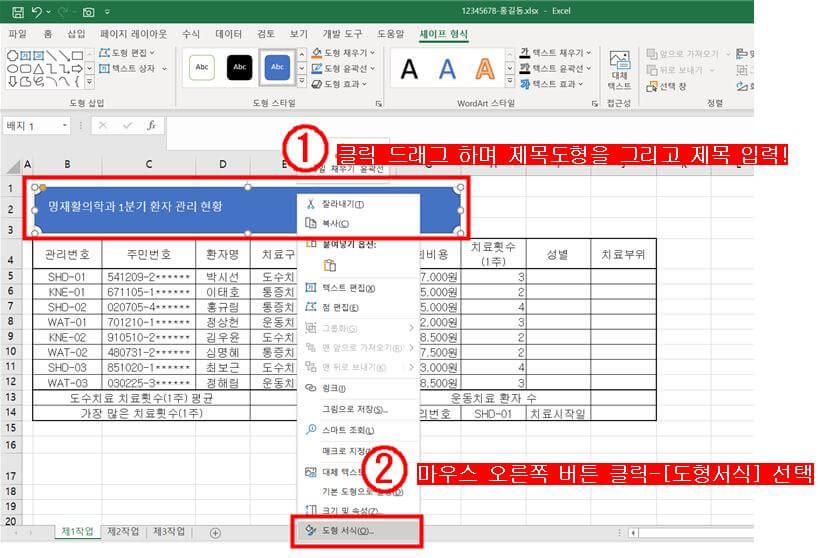Open the 도형 스타일 dialog launcher
The image size is (821, 558).
(x=379, y=104)
